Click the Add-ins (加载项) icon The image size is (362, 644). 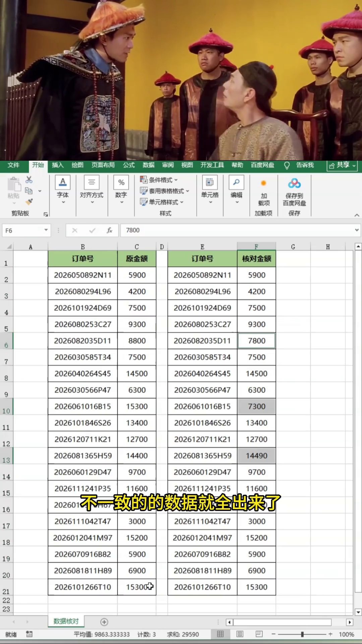pyautogui.click(x=263, y=183)
